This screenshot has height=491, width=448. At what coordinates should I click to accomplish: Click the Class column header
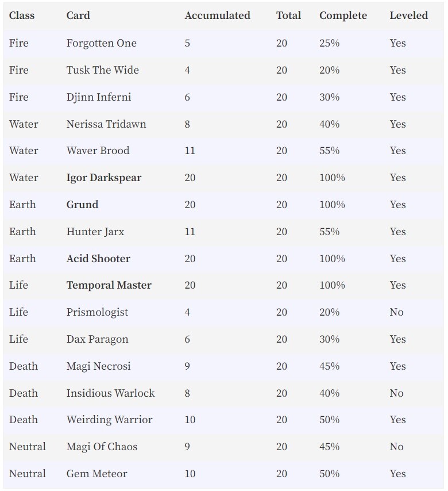(x=22, y=16)
